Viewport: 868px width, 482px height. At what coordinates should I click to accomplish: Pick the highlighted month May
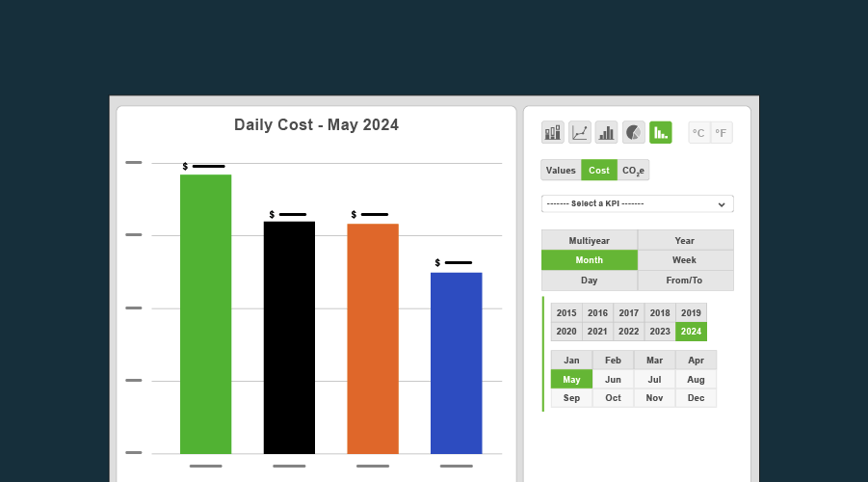click(572, 380)
